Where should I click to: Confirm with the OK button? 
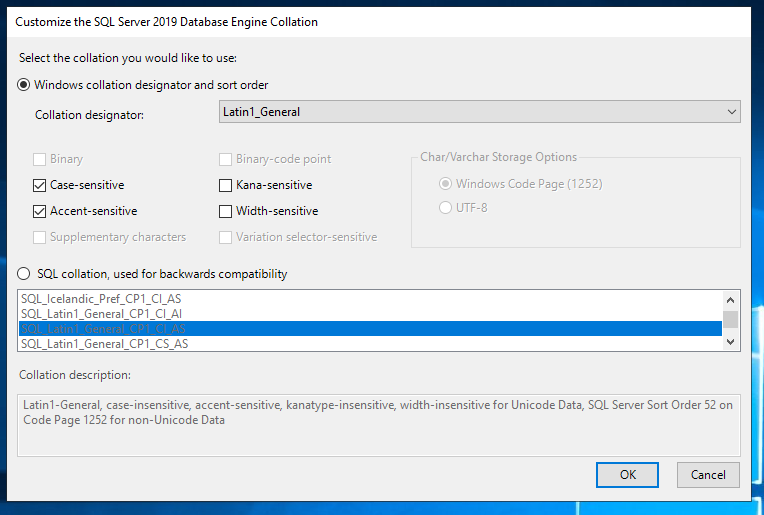(627, 475)
